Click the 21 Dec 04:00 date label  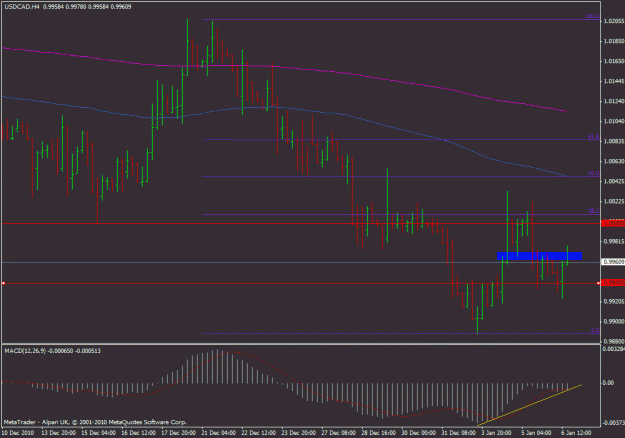(x=218, y=432)
